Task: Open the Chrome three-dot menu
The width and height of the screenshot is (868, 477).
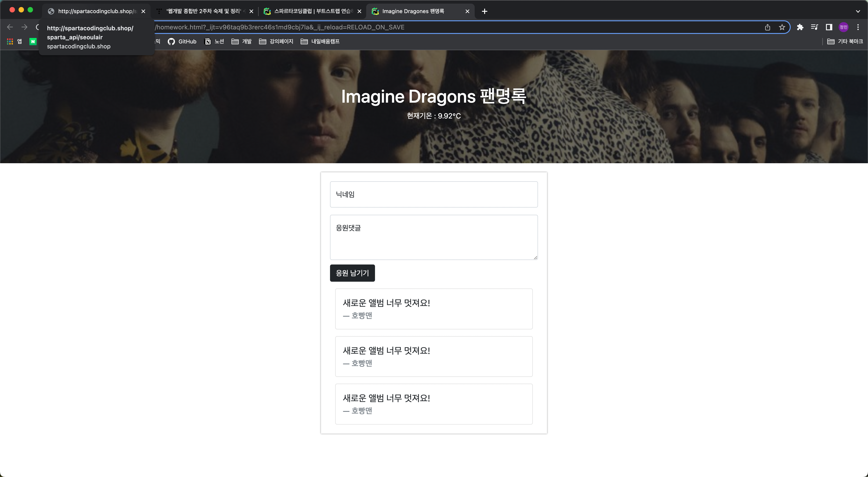Action: [x=858, y=27]
